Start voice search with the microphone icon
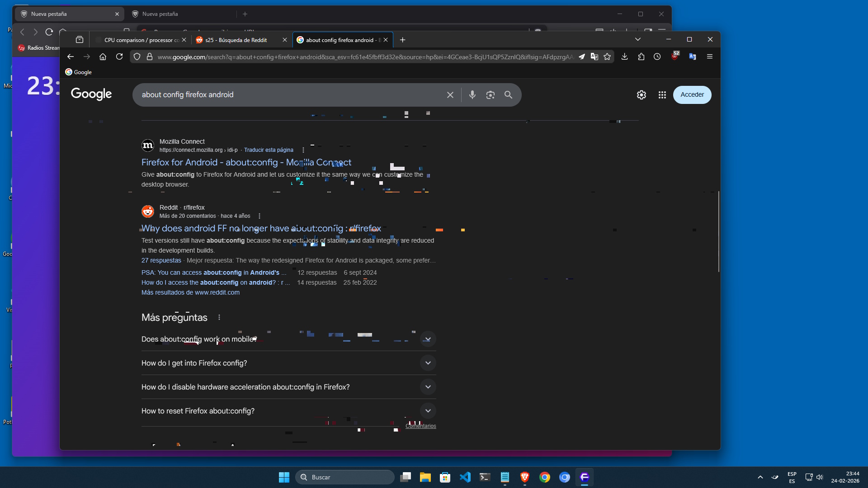This screenshot has width=868, height=488. pyautogui.click(x=472, y=95)
